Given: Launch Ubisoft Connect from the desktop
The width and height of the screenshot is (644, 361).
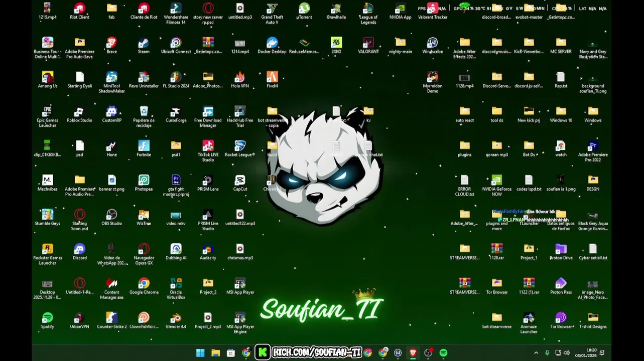Looking at the screenshot, I should (176, 46).
